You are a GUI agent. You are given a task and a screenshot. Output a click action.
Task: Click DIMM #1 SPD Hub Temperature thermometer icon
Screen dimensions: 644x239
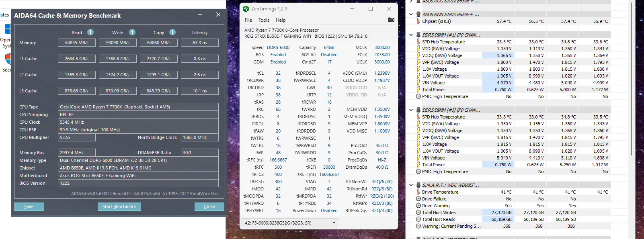click(x=418, y=42)
